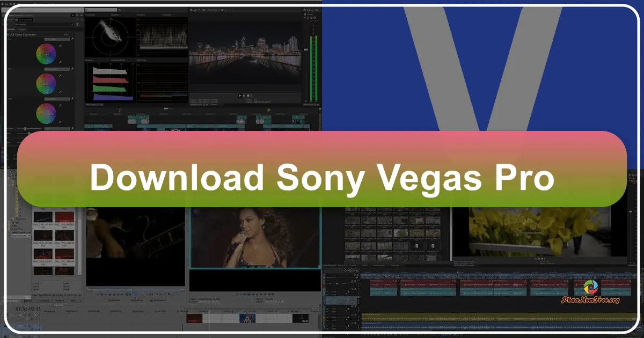The image size is (644, 338).
Task: Click the About button in VEGAS Color Corrector
Action: [66, 34]
